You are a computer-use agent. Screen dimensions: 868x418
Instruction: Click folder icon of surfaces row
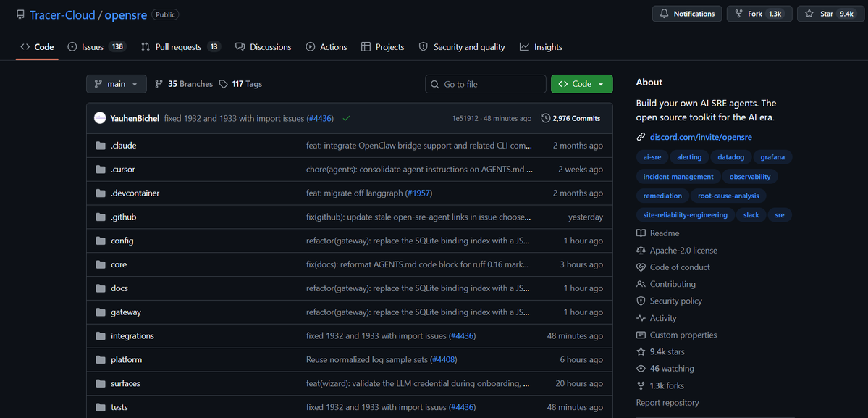pos(100,384)
